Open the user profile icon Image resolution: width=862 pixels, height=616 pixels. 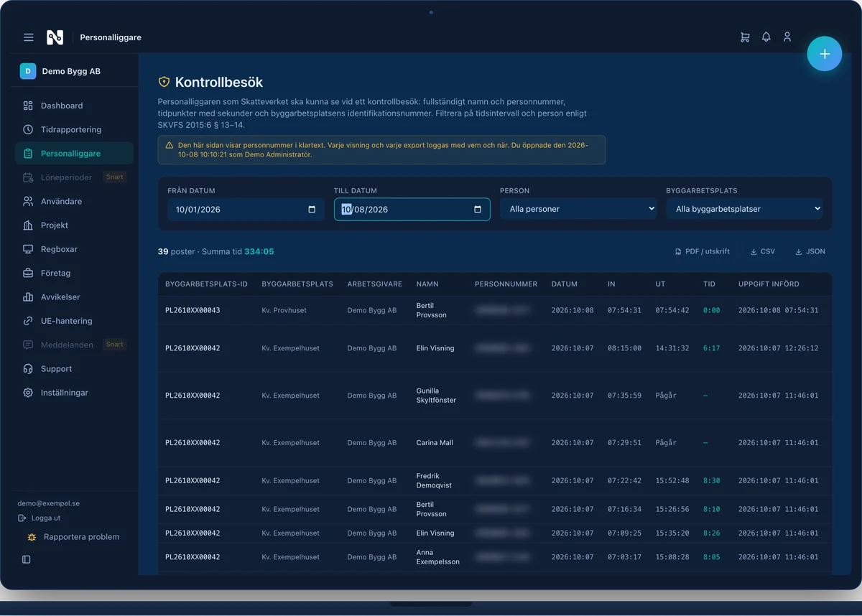point(787,37)
